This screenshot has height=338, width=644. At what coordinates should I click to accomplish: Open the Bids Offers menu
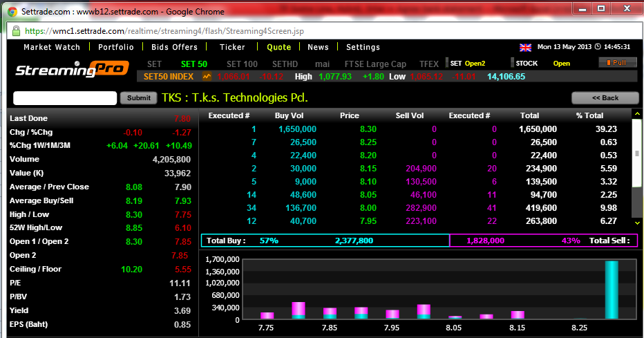[x=175, y=47]
